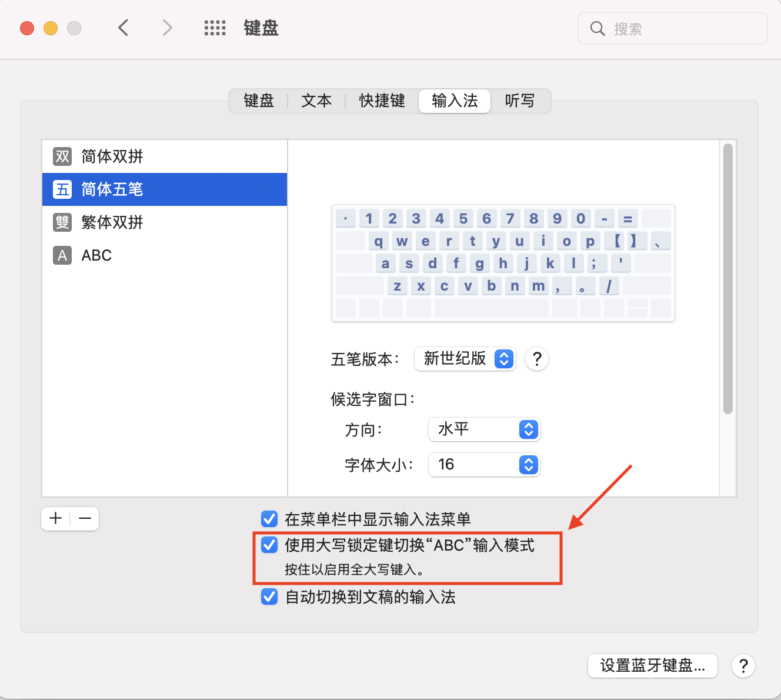Screen dimensions: 781x700
Task: Open help via the question mark next to 五笔版本
Action: click(x=536, y=359)
